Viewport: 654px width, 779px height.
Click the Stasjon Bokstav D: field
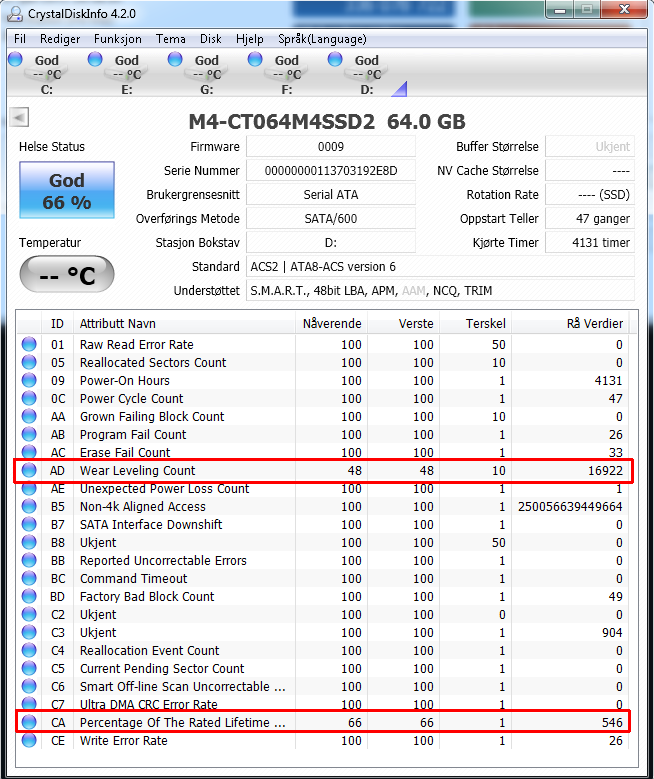(331, 242)
